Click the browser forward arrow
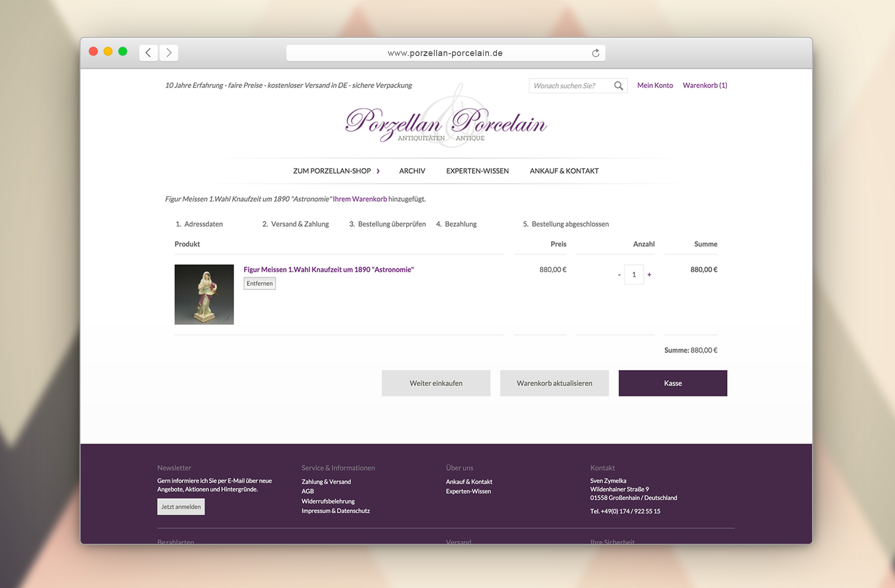 tap(169, 53)
